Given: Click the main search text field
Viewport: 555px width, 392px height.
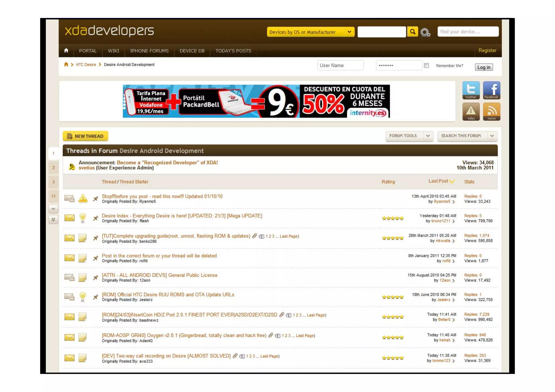Looking at the screenshot, I should [x=382, y=32].
